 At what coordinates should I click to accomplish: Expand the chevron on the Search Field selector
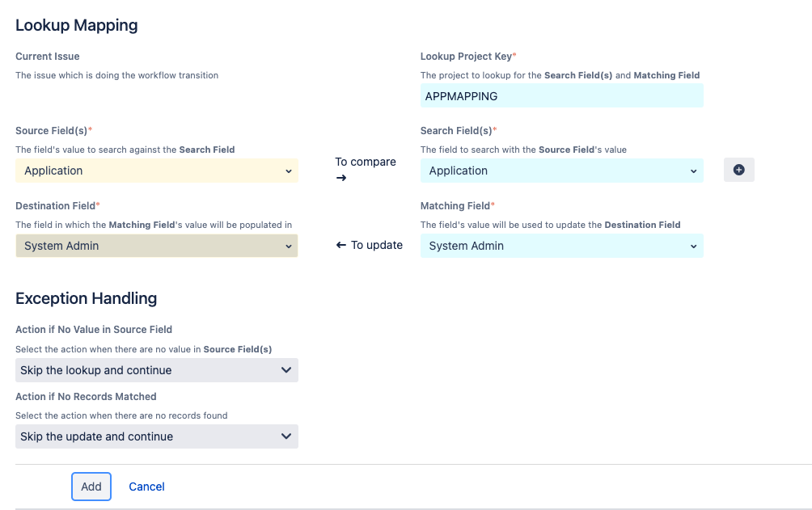[693, 171]
